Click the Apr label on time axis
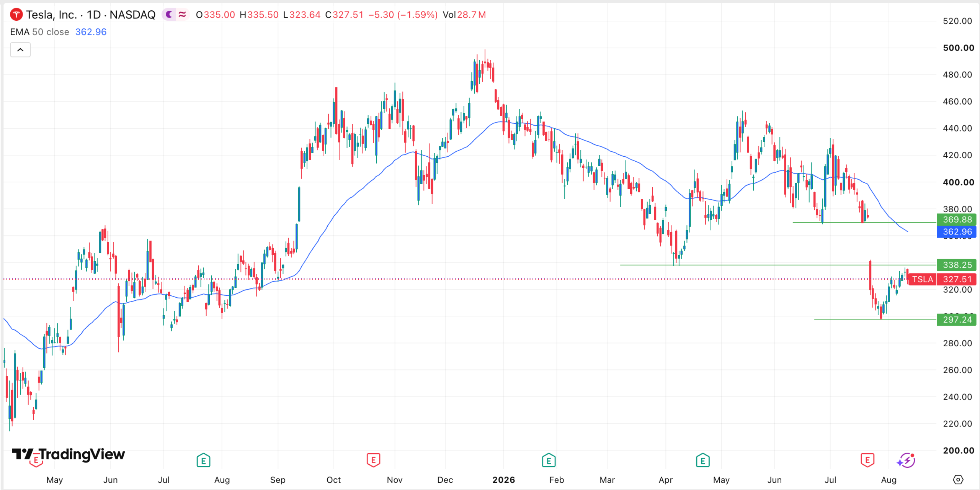This screenshot has width=980, height=490. pyautogui.click(x=666, y=480)
